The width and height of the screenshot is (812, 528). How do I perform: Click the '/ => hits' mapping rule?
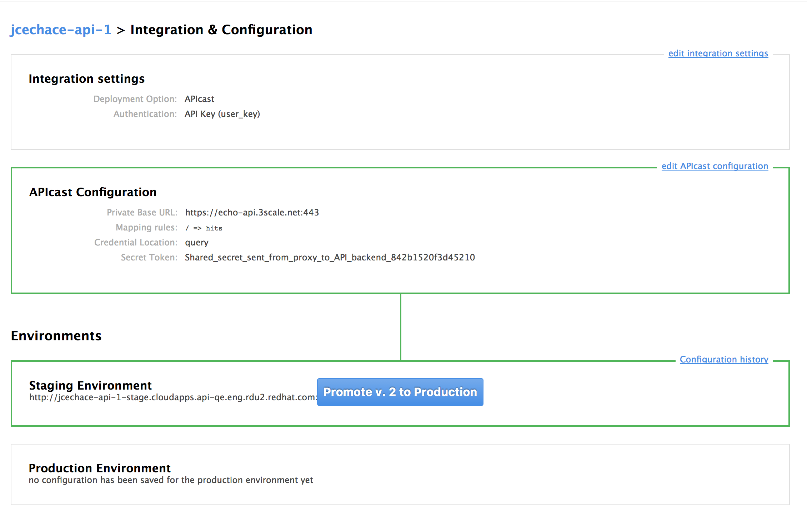[x=204, y=228]
